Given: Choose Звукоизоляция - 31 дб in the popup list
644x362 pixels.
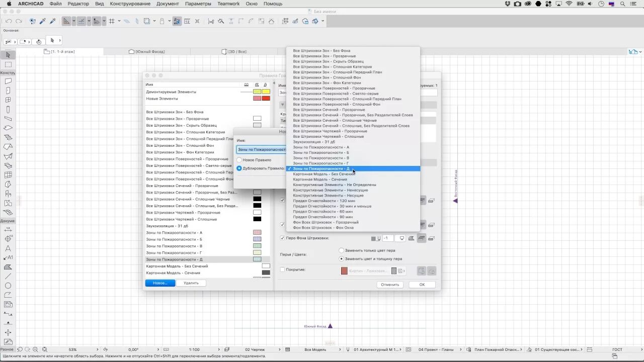Looking at the screenshot, I should [x=353, y=142].
